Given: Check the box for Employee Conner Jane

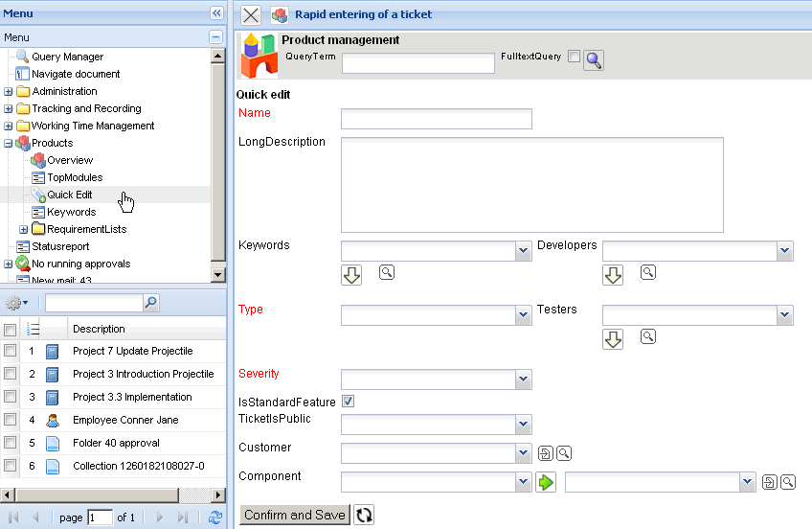Looking at the screenshot, I should coord(10,419).
